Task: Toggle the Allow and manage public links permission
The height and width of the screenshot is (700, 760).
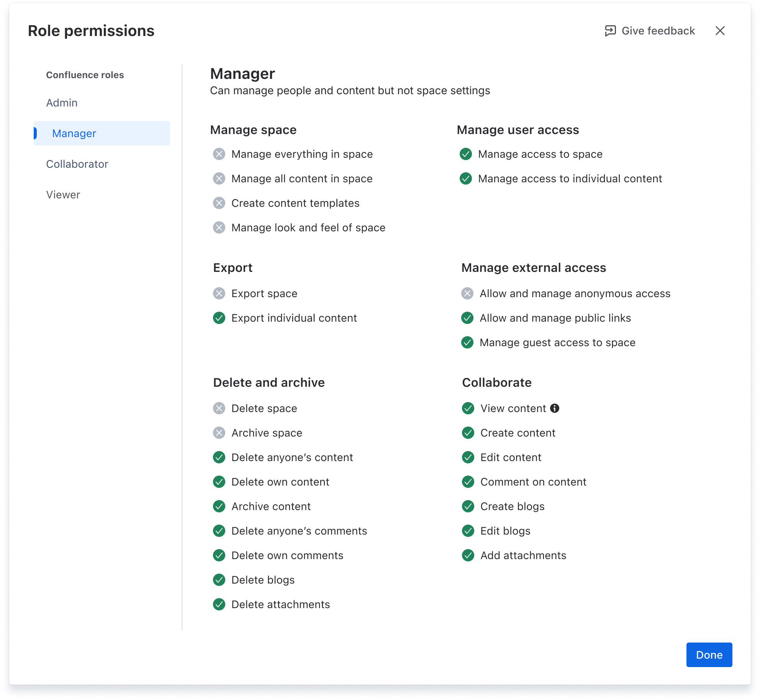Action: [x=467, y=318]
